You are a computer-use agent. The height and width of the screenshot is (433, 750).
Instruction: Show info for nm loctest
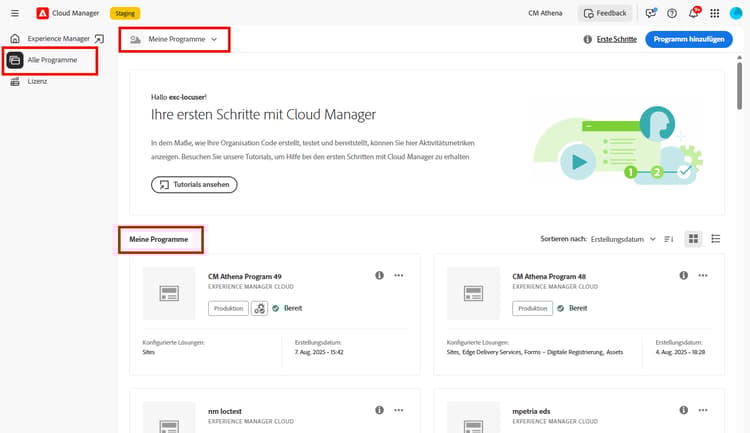pyautogui.click(x=379, y=411)
